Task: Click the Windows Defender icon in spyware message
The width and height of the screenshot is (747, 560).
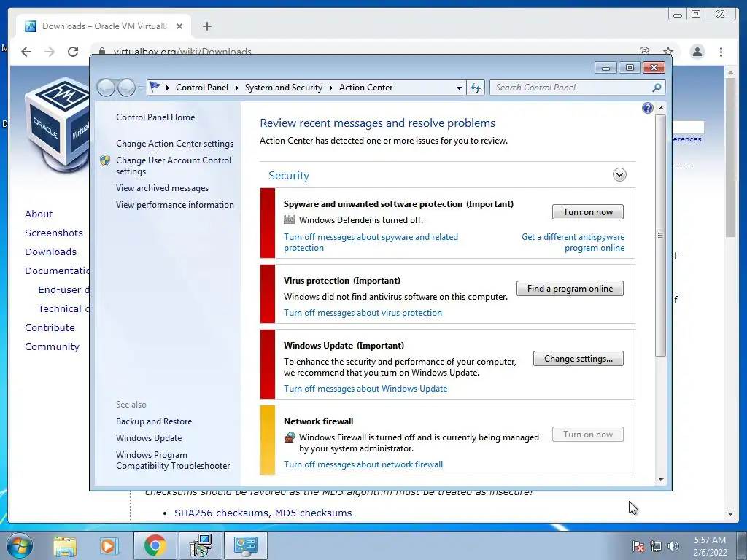Action: click(x=289, y=219)
